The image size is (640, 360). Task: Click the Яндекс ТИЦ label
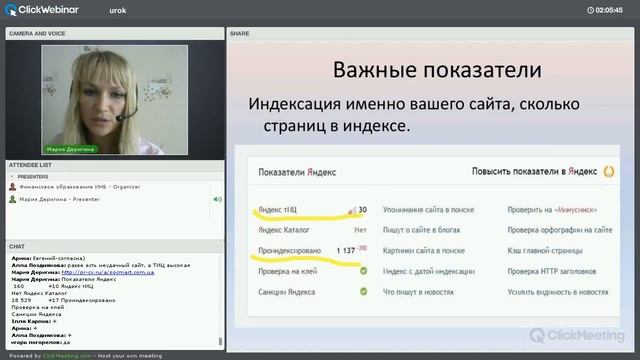277,210
